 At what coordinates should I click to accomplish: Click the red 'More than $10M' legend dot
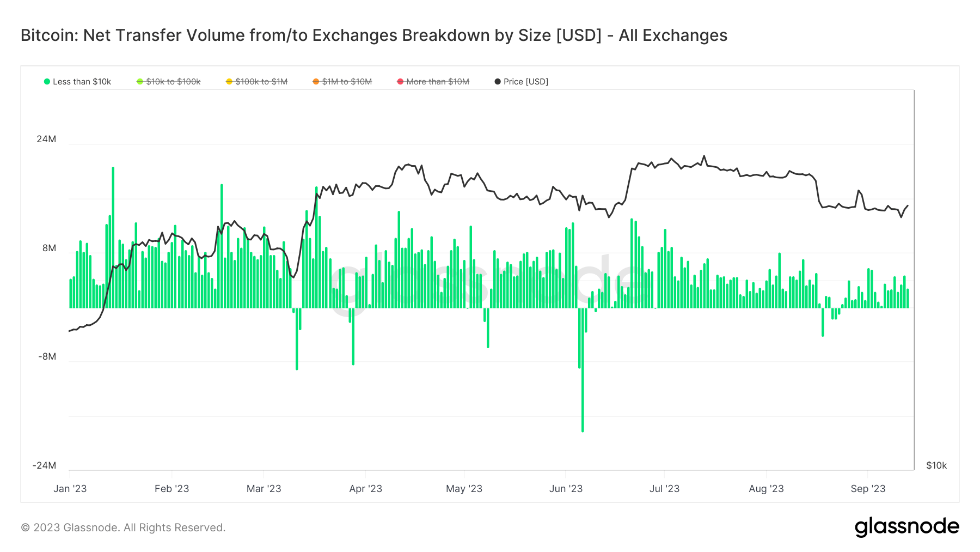[401, 82]
